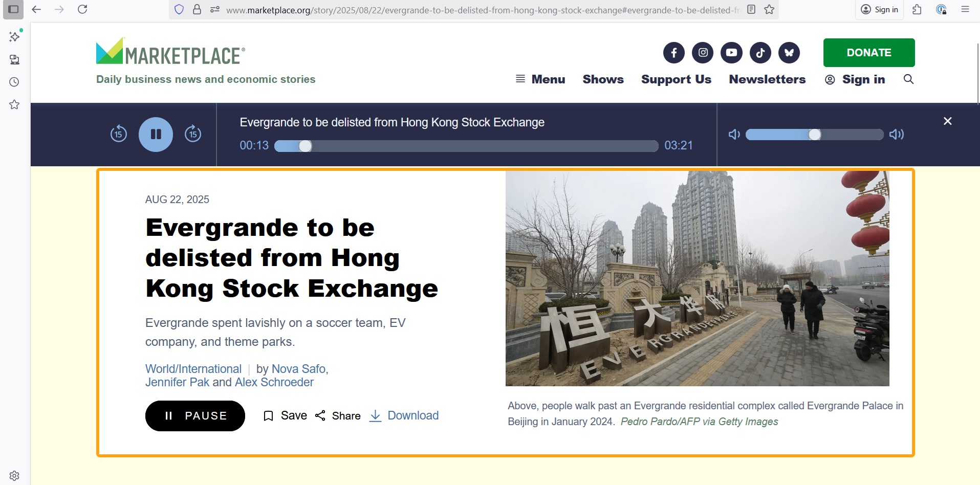Viewport: 980px width, 485px height.
Task: Click the volume slider handle
Action: coord(815,135)
